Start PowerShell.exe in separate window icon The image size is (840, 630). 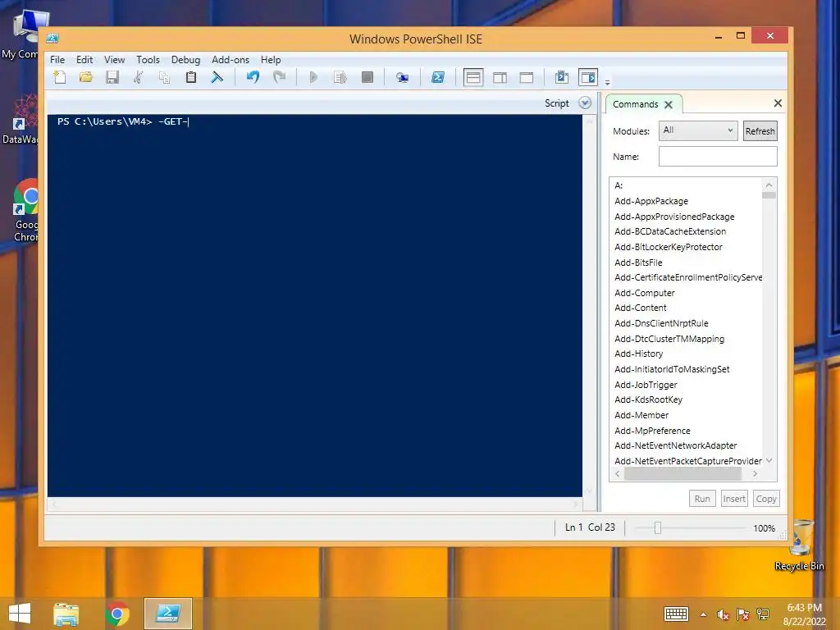[x=438, y=77]
